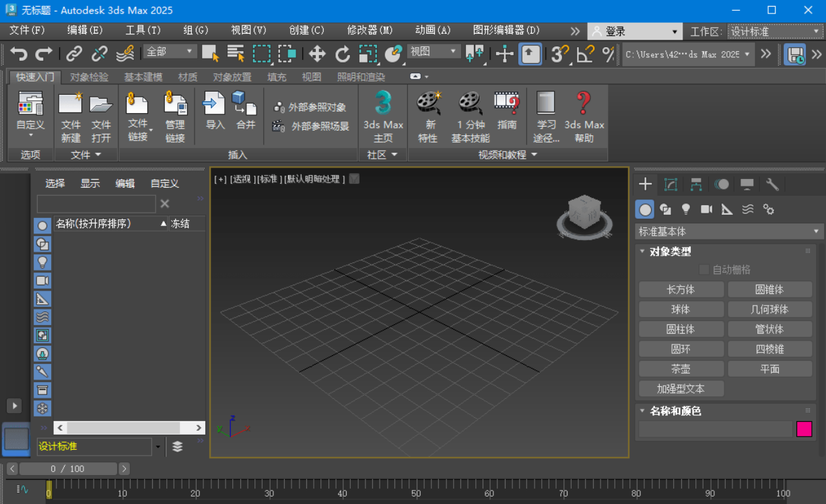Toggle 3D Snaps on the toolbar
Viewport: 826px width, 504px height.
(559, 54)
